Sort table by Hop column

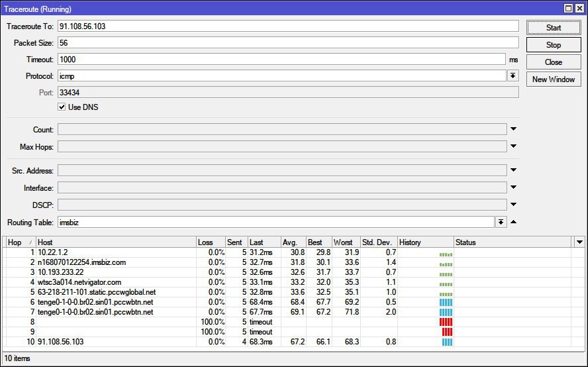[19, 242]
